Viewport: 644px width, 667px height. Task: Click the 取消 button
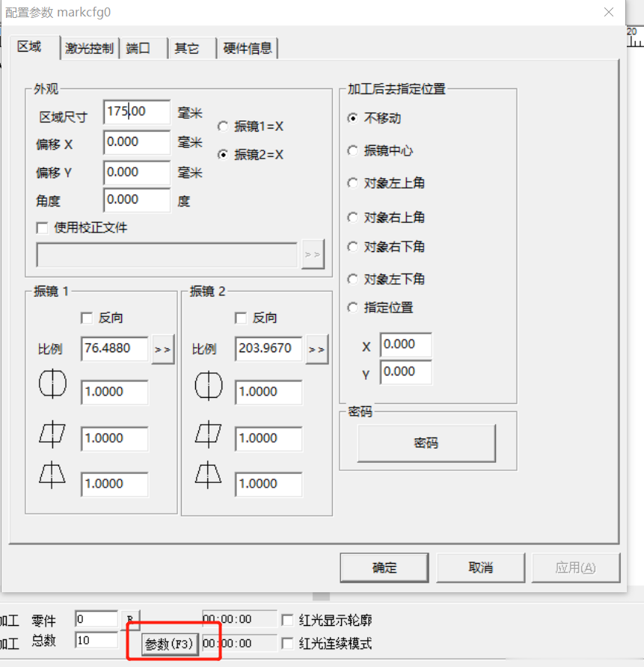tap(480, 568)
